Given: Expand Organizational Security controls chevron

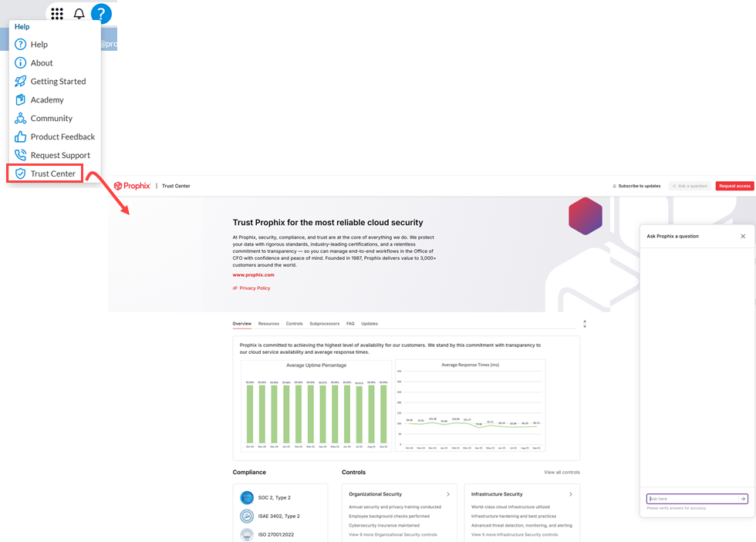Looking at the screenshot, I should point(448,494).
